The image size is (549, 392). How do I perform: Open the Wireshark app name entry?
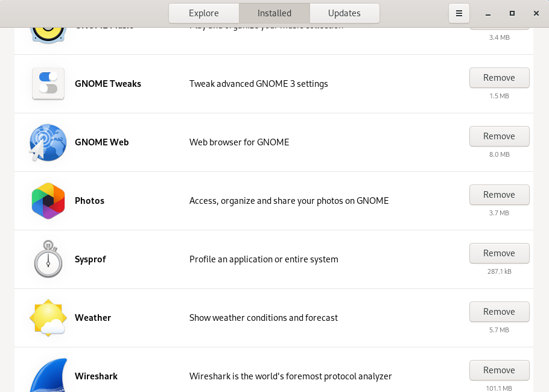[x=96, y=376]
